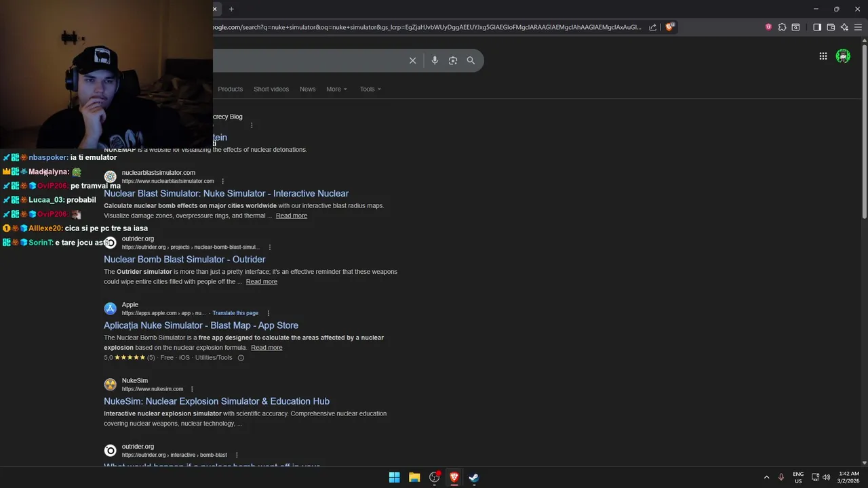Open the Leo AI sparkle icon
The height and width of the screenshot is (488, 868).
tap(844, 27)
